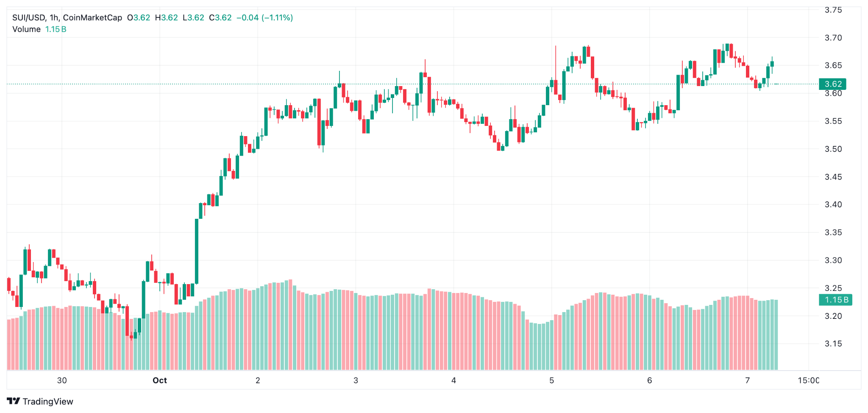Click the 1.15 B volume axis tag
Image resolution: width=868 pixels, height=413 pixels.
pos(835,300)
